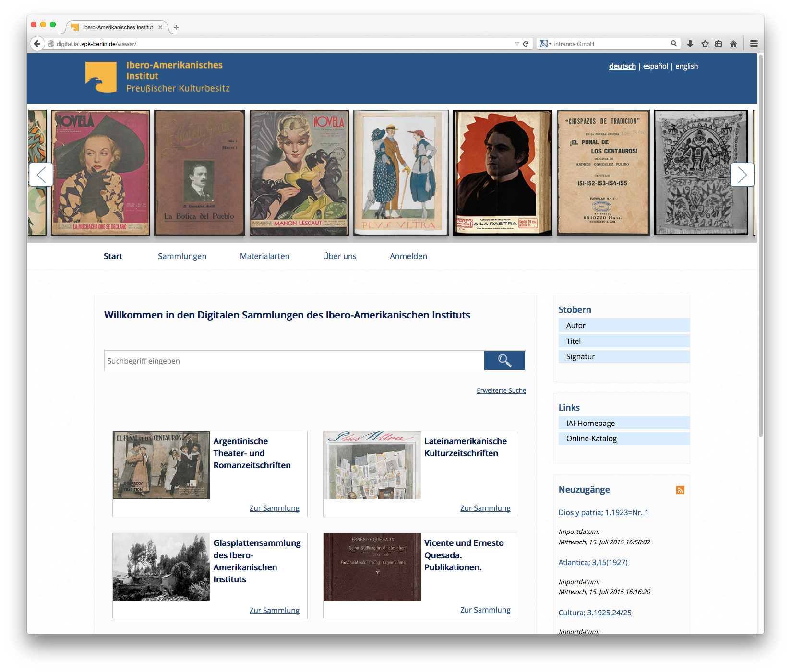791x672 pixels.
Task: Switch the language to español
Action: click(655, 66)
